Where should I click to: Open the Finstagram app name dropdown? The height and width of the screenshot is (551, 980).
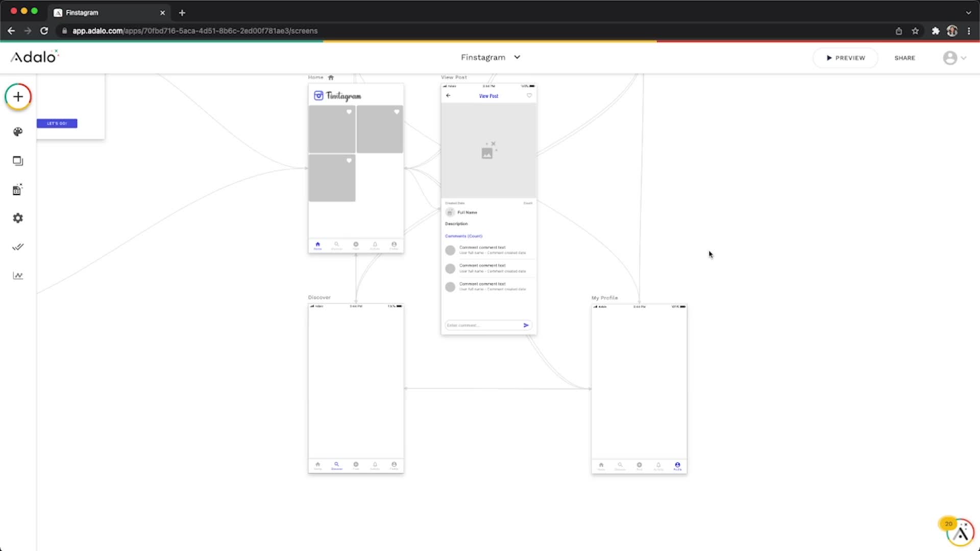pyautogui.click(x=517, y=57)
